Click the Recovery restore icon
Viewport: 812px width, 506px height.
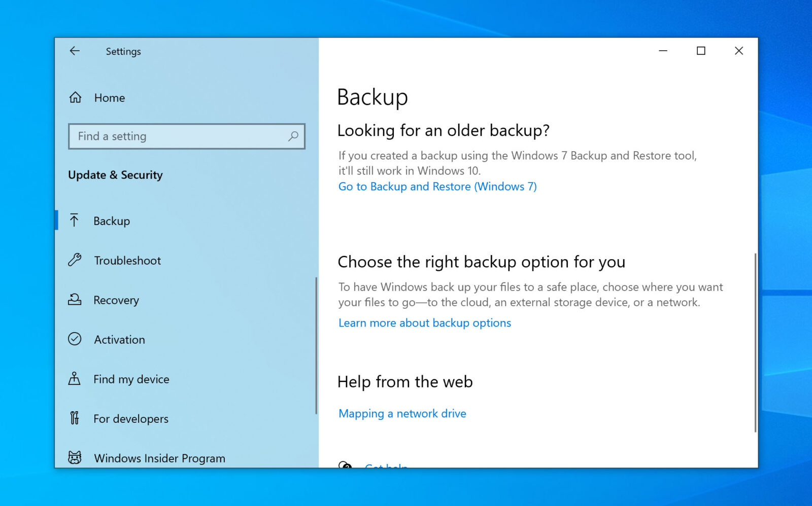pyautogui.click(x=75, y=299)
